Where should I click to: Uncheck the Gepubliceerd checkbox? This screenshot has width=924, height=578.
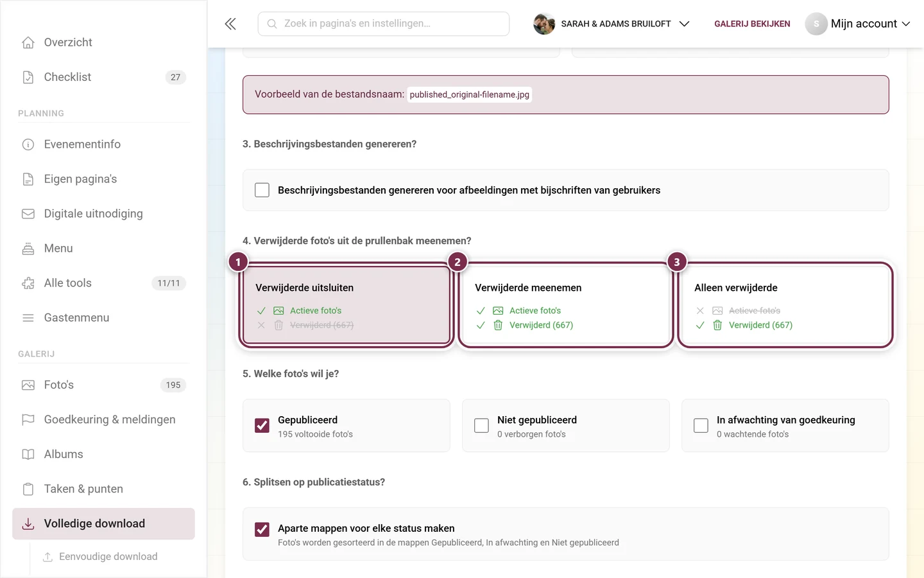pyautogui.click(x=262, y=426)
